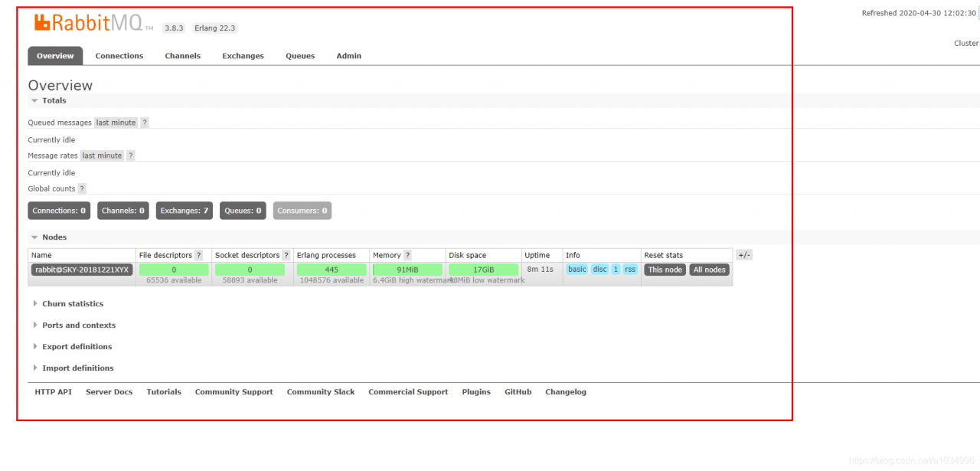Image resolution: width=980 pixels, height=471 pixels.
Task: Click the Uptime value 8m 11s
Action: point(541,270)
